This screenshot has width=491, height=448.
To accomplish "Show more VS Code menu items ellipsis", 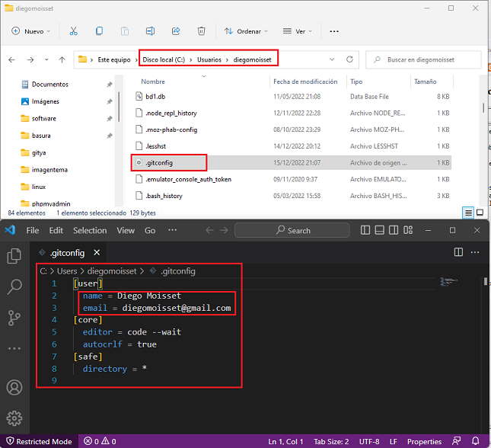I will (172, 230).
